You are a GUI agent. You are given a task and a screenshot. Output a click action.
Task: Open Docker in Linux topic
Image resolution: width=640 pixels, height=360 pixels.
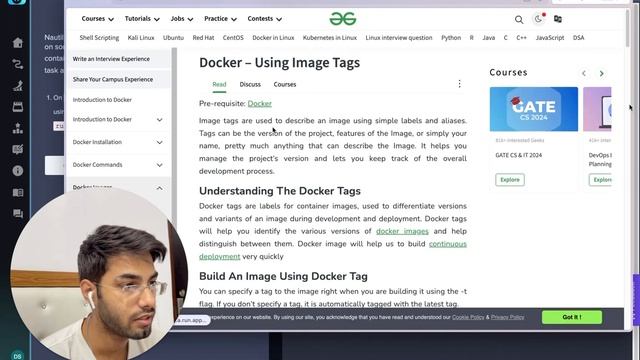(273, 38)
